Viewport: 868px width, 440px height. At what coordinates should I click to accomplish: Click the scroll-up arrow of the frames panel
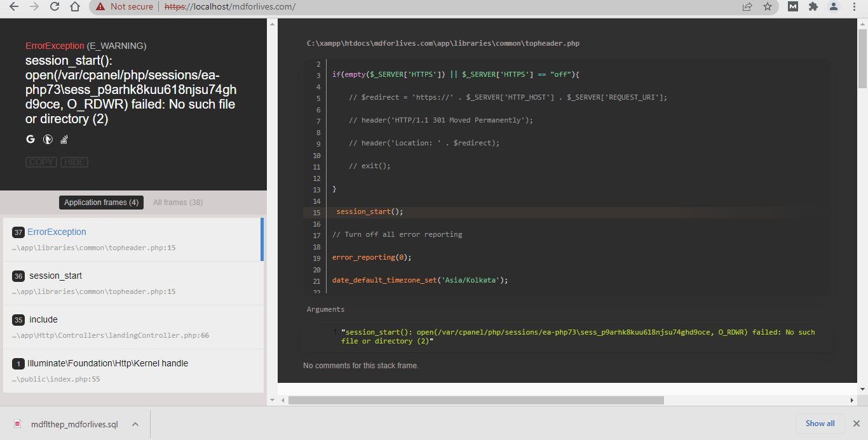tap(272, 24)
